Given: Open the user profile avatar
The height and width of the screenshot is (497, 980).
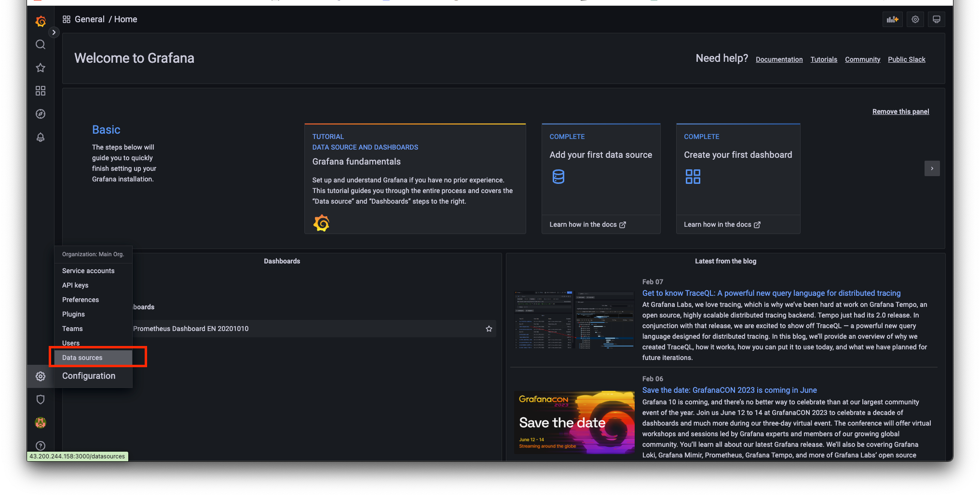Looking at the screenshot, I should 41,423.
